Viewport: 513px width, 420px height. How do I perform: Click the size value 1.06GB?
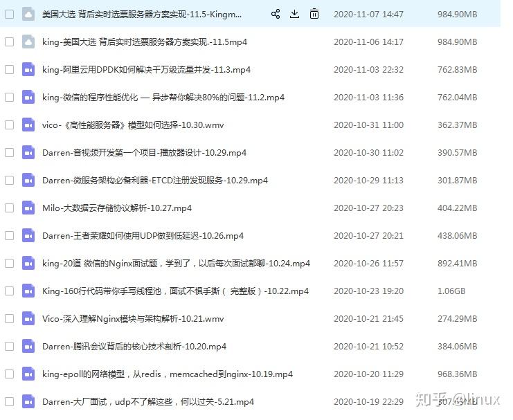[x=451, y=291]
